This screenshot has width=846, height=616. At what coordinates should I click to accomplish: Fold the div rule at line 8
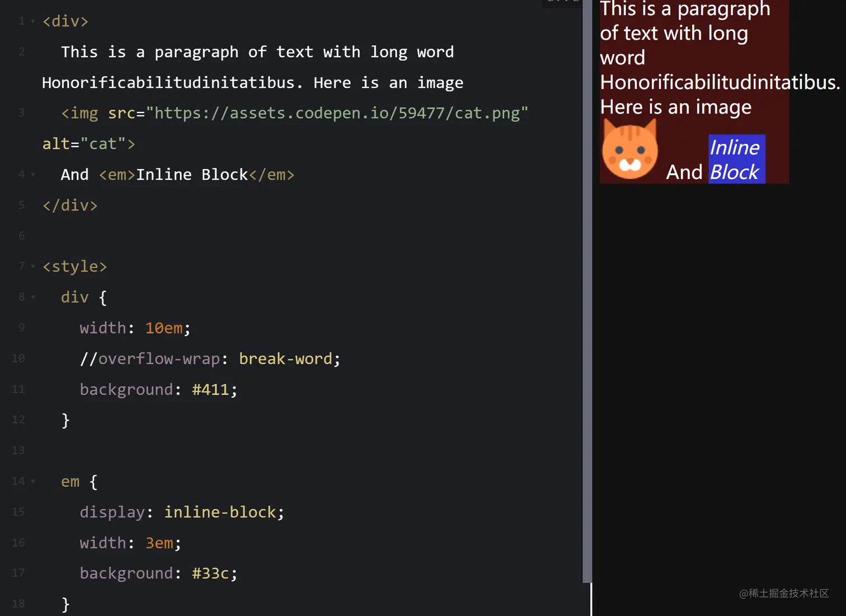click(33, 297)
